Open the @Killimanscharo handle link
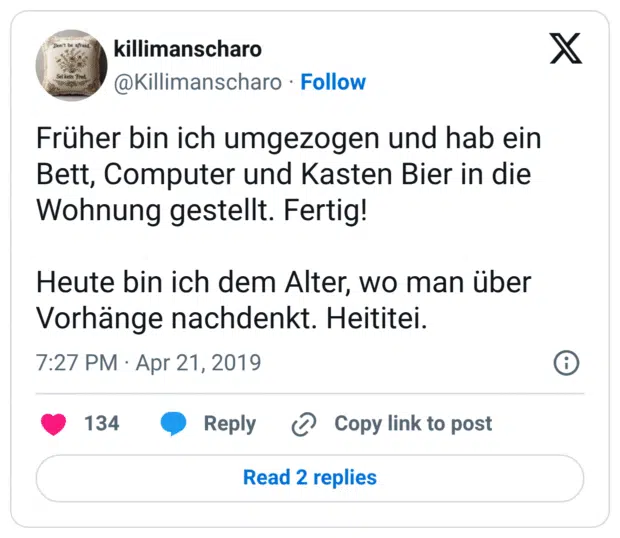The image size is (620, 538). (198, 82)
